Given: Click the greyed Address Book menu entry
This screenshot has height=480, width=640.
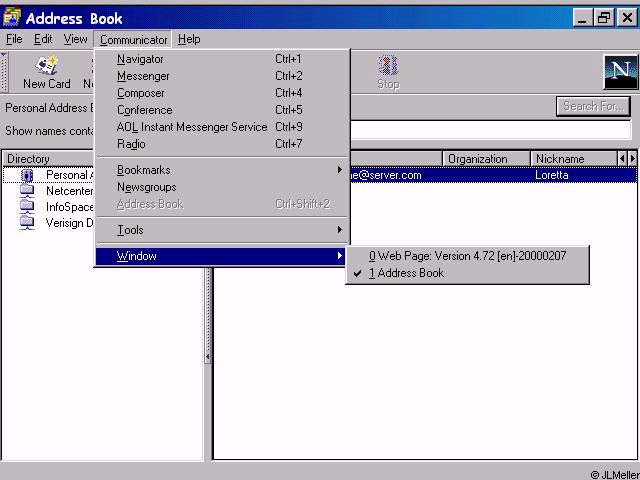Looking at the screenshot, I should (x=222, y=204).
